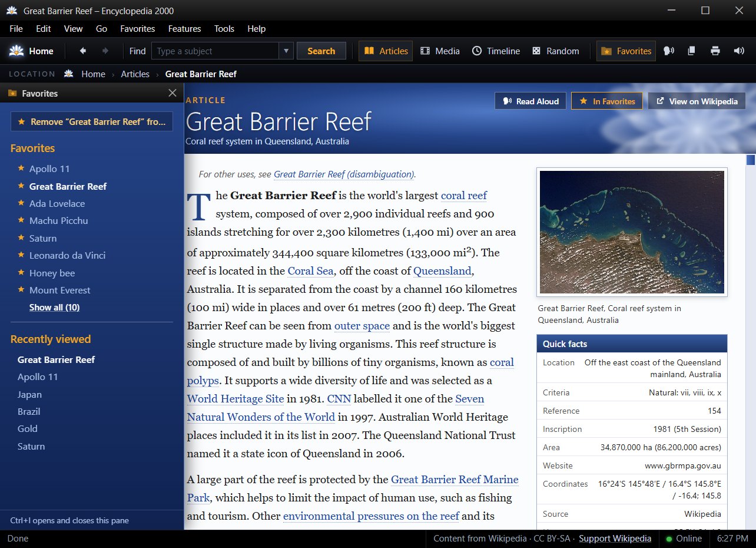Open the Timeline view
Image resolution: width=756 pixels, height=548 pixels.
coord(496,51)
